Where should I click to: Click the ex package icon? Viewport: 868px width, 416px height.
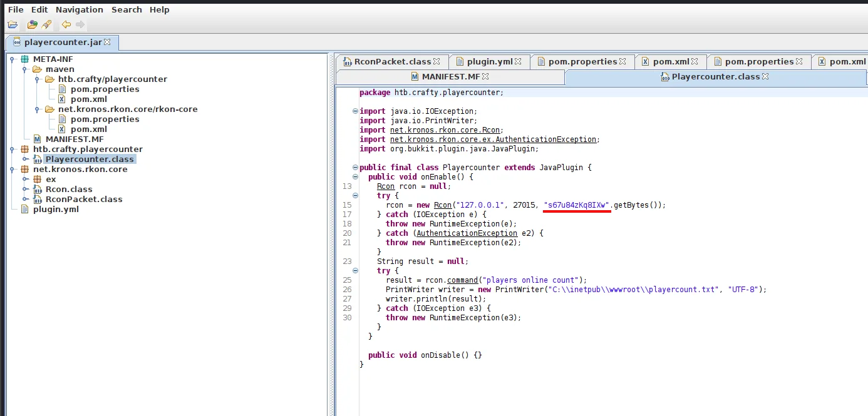(37, 179)
